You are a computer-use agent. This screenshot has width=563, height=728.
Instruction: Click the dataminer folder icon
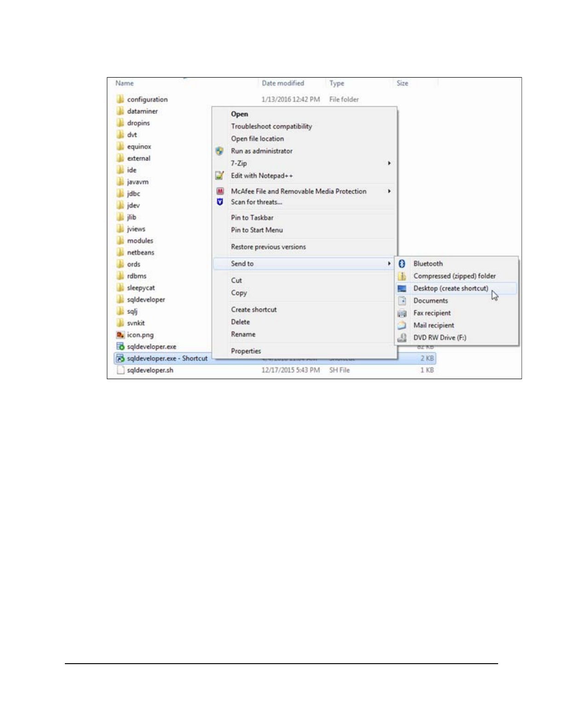click(121, 111)
